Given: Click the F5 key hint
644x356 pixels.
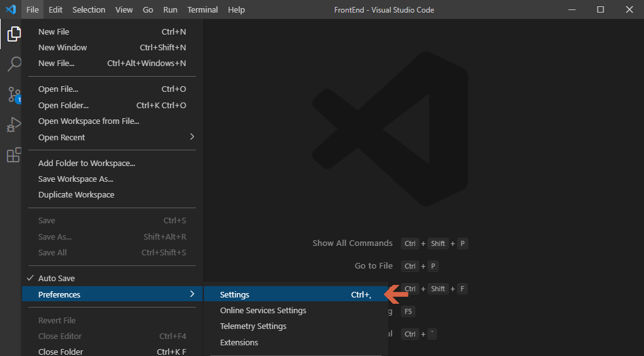Looking at the screenshot, I should coord(408,311).
